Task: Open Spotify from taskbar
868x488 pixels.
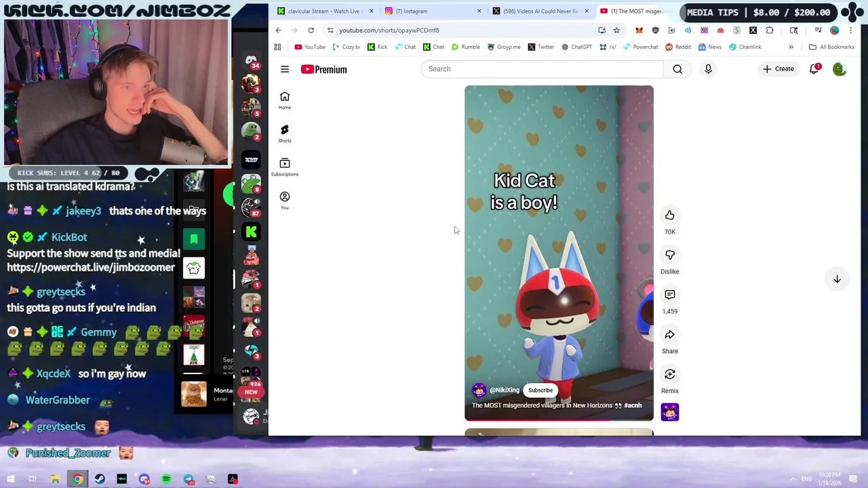Action: [166, 479]
